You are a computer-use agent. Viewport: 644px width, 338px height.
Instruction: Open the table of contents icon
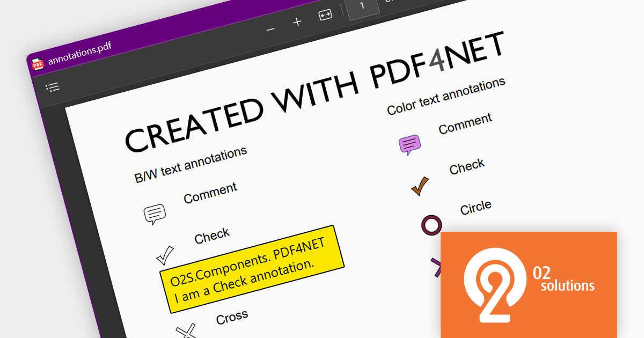point(53,87)
